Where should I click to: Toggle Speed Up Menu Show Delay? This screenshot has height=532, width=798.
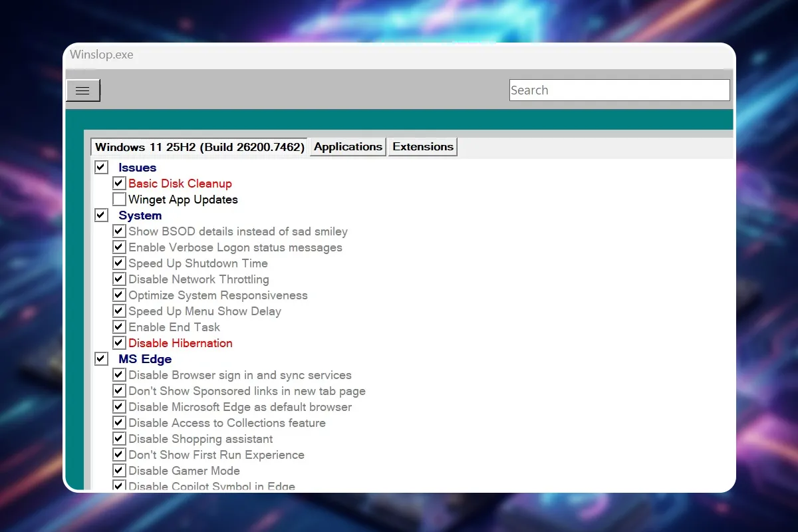(118, 311)
